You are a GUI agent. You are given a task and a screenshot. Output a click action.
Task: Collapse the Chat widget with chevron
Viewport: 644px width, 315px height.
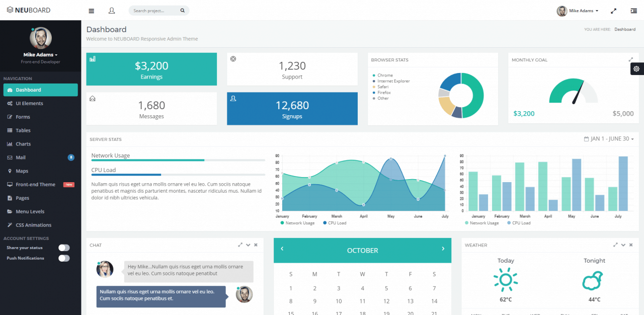click(248, 245)
